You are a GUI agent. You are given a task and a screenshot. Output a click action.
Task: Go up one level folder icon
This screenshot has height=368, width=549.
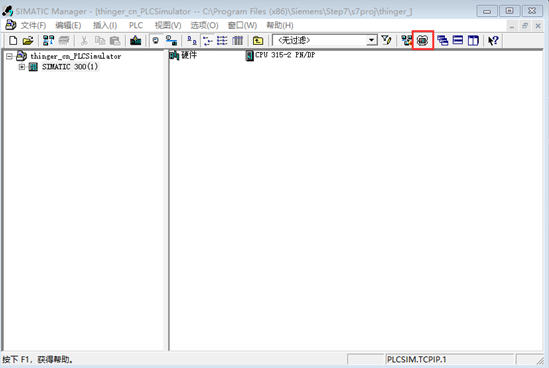click(x=258, y=41)
